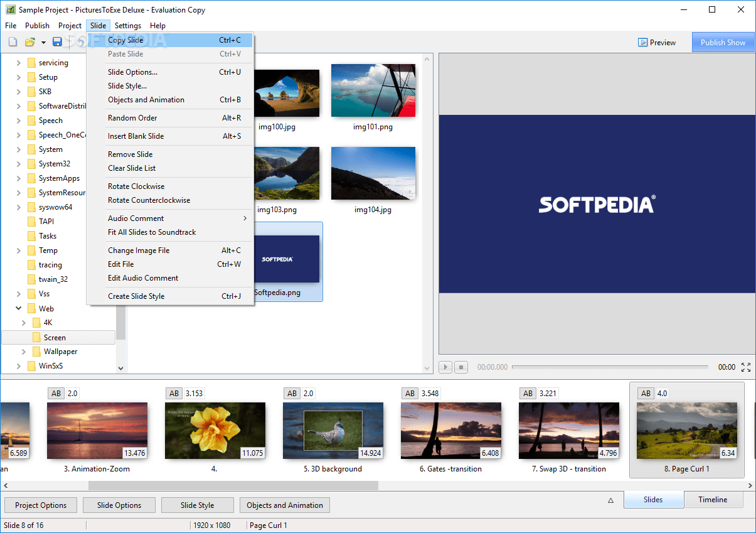Open the File menu

coord(11,26)
